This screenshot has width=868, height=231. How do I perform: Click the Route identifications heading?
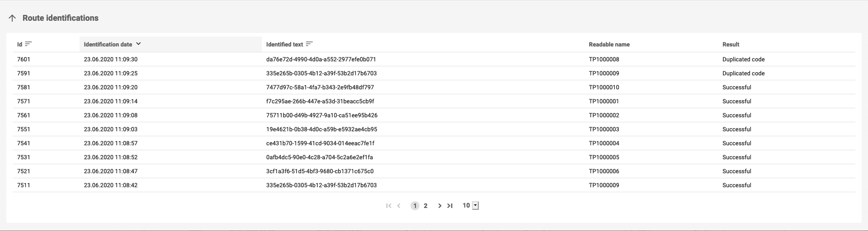click(61, 18)
